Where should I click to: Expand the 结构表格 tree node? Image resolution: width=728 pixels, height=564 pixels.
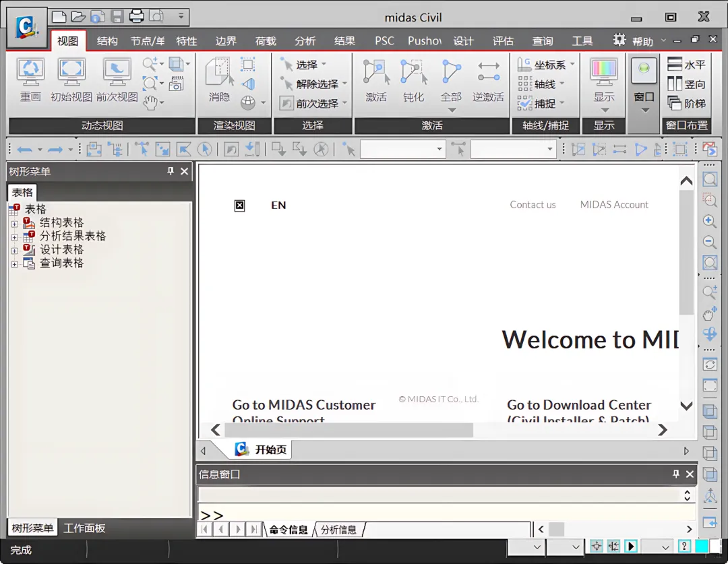tap(14, 224)
